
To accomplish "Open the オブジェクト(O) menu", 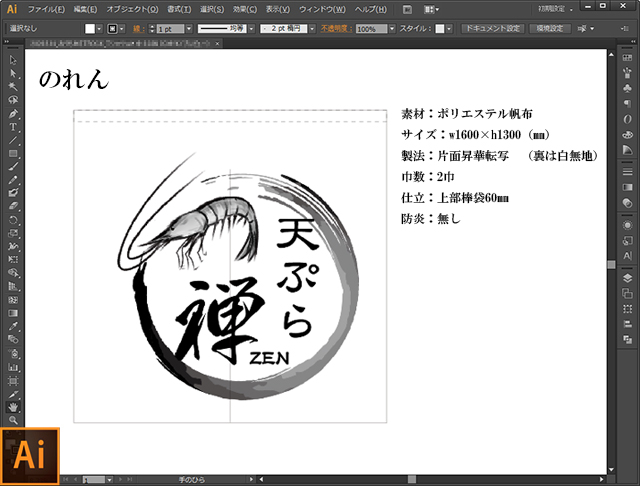I will pyautogui.click(x=132, y=9).
